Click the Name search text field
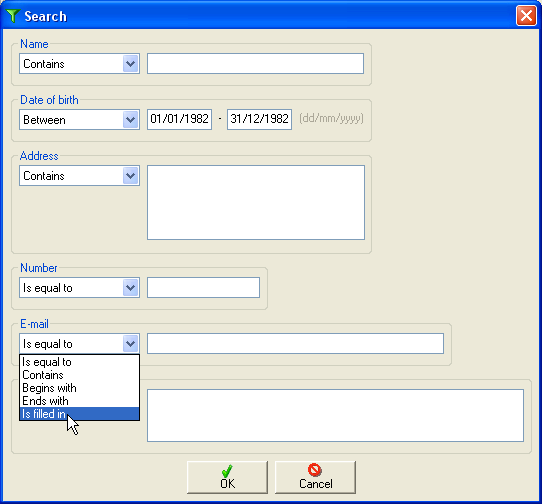Screen dimensions: 542x504 tap(255, 64)
